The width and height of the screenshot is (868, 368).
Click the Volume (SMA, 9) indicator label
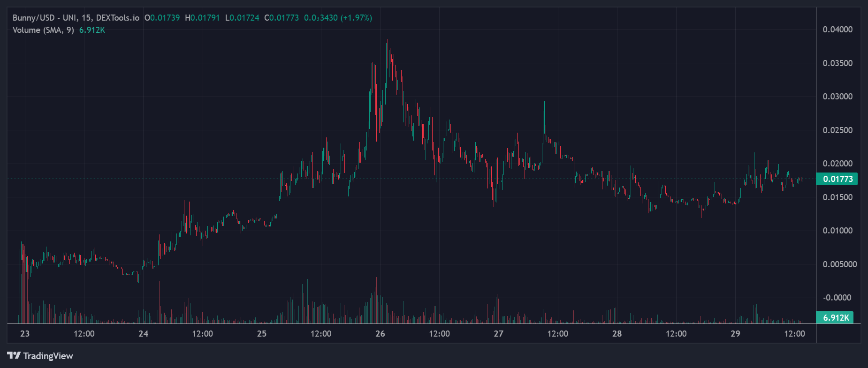[x=43, y=30]
